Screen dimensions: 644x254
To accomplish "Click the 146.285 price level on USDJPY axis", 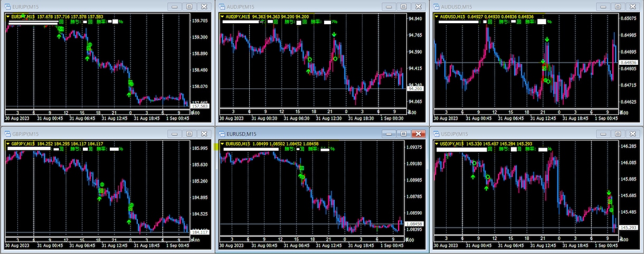I will coord(629,146).
